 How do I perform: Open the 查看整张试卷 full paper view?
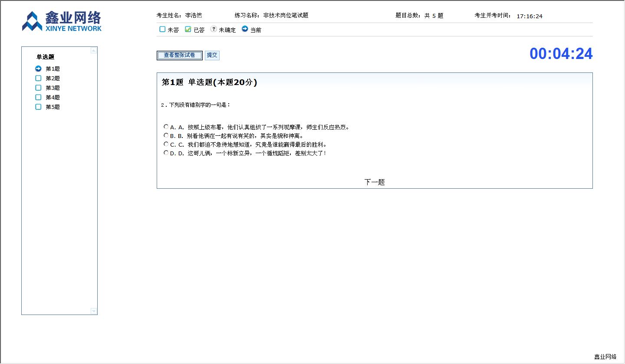point(180,55)
